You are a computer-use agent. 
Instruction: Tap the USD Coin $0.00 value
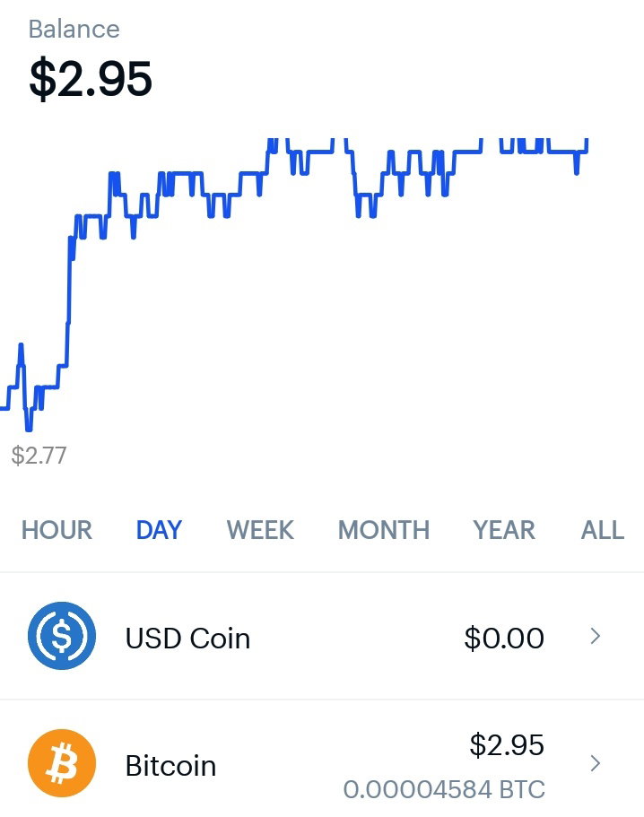(504, 639)
